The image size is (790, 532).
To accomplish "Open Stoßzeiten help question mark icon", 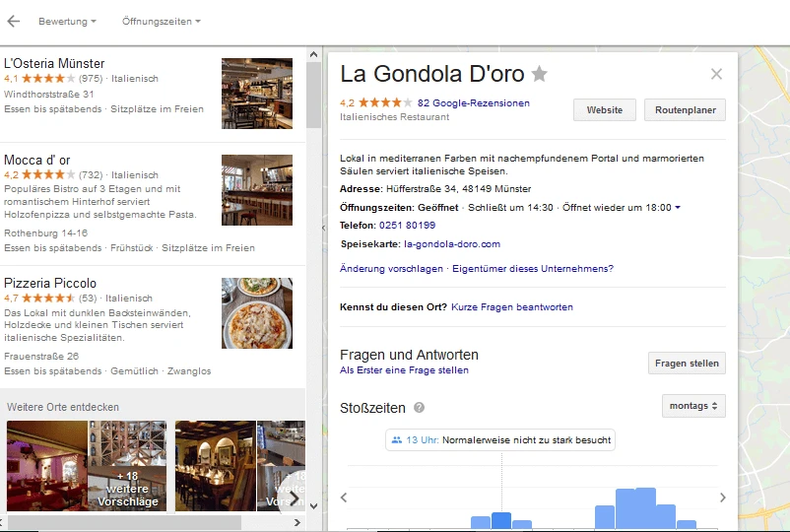I will pos(419,408).
